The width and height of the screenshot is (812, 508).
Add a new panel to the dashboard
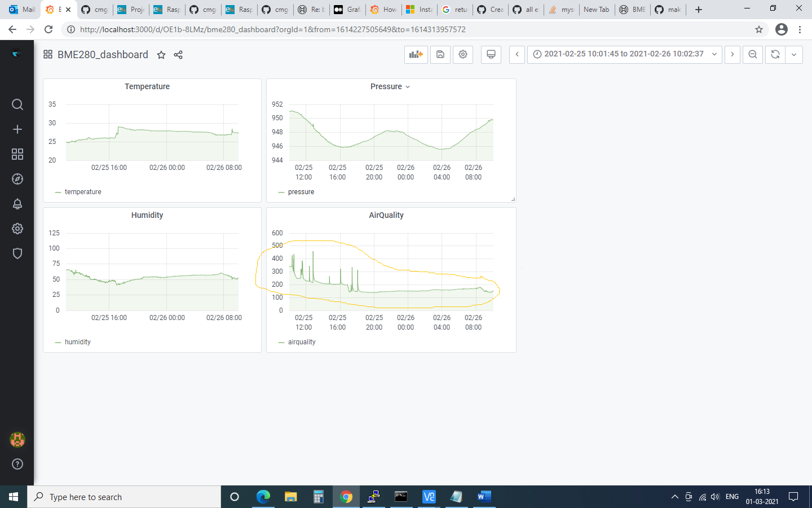pos(416,55)
